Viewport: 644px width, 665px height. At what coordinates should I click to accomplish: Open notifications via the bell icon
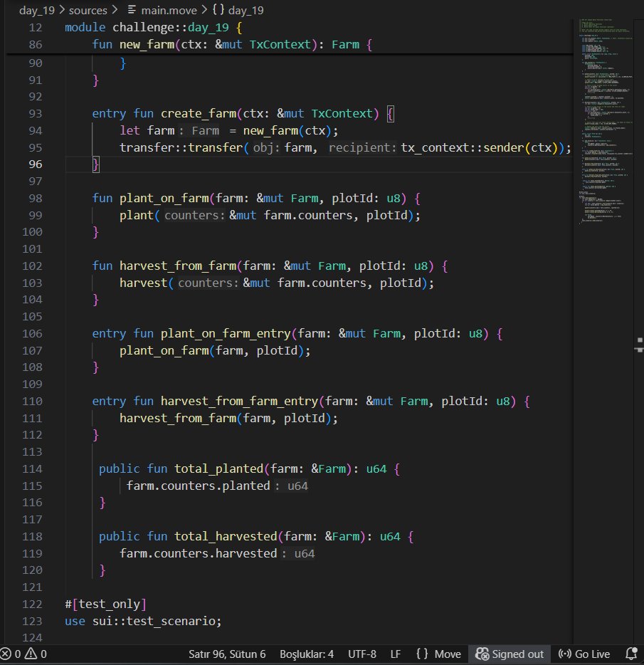point(630,654)
